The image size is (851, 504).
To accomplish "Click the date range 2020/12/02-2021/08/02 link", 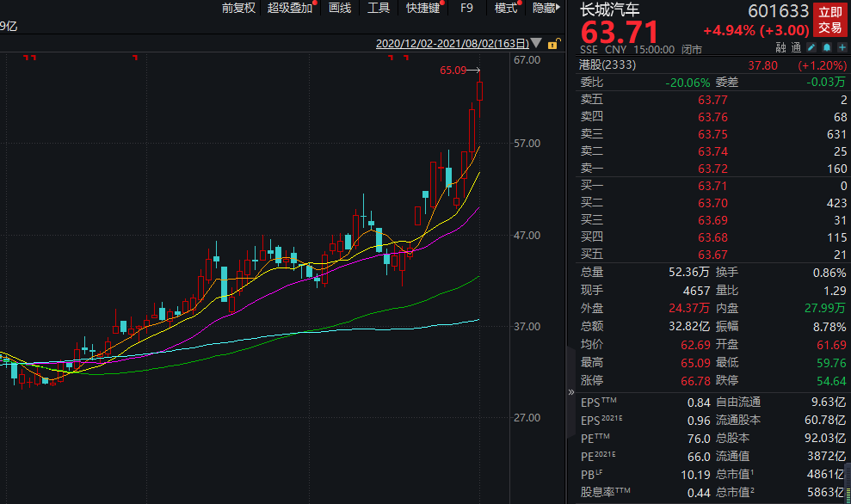I will (x=453, y=43).
